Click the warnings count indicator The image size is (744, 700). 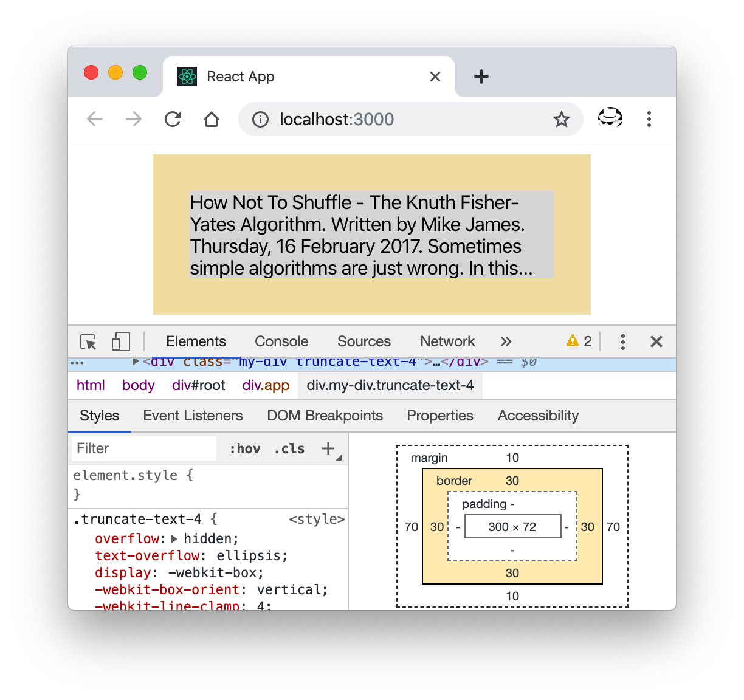[x=579, y=341]
